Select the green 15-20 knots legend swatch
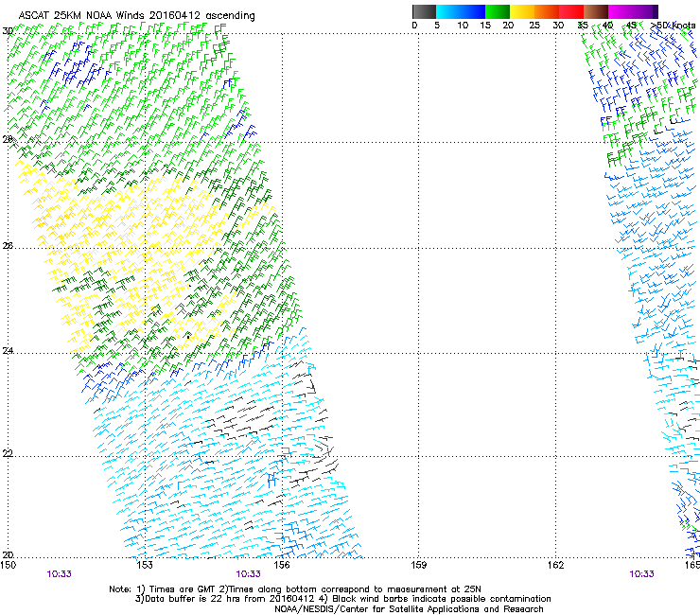The image size is (700, 615). 498,11
